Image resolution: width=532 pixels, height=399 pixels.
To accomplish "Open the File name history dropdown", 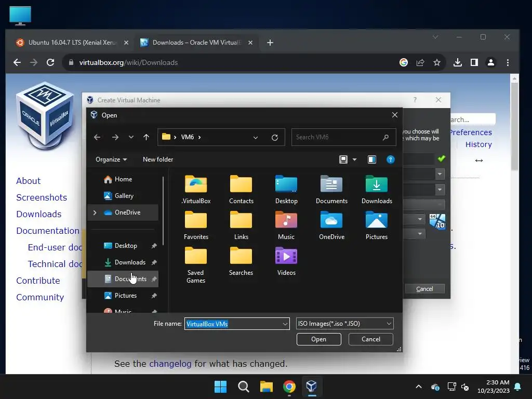I will [285, 324].
